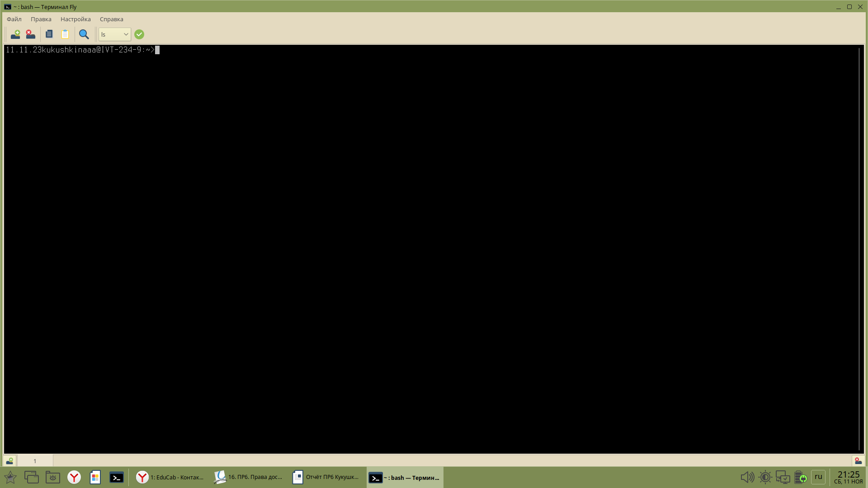
Task: Paste from the clipboard using the toolbar icon
Action: pyautogui.click(x=65, y=34)
